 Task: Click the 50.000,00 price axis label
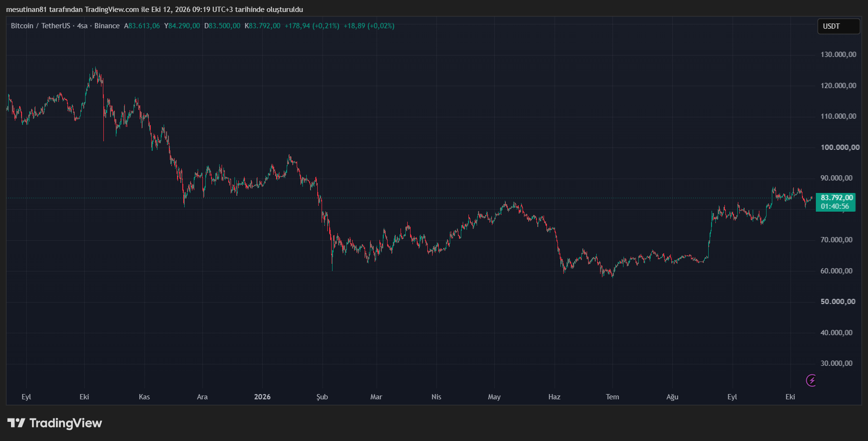click(838, 302)
